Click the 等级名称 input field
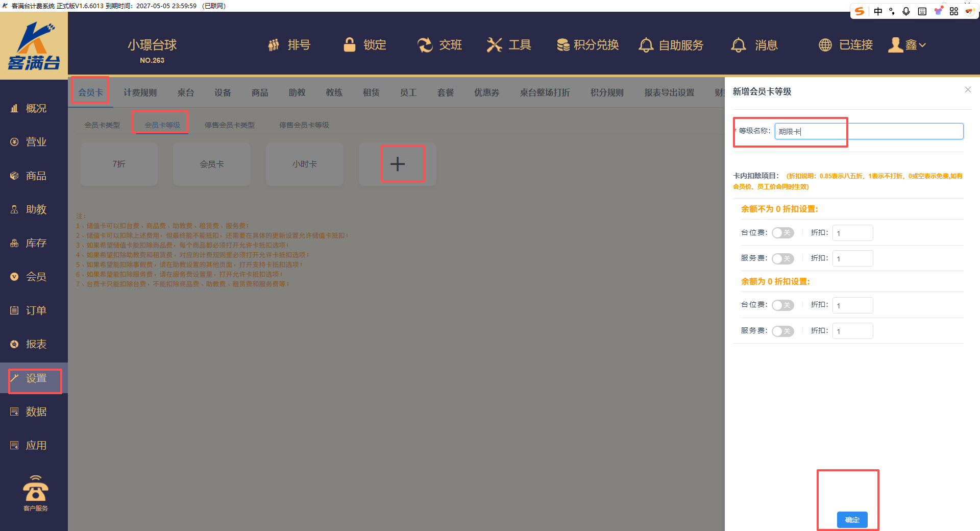 click(868, 131)
